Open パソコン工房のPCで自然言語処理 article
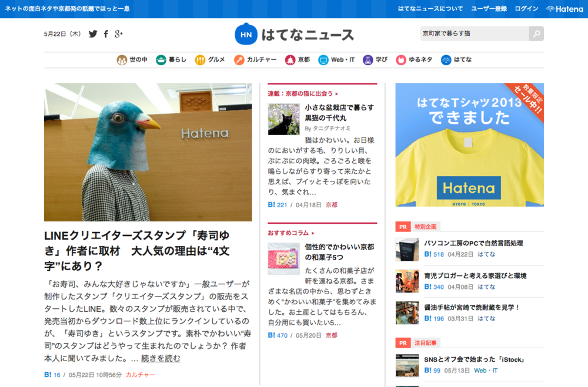This screenshot has height=387, width=588. coord(473,243)
